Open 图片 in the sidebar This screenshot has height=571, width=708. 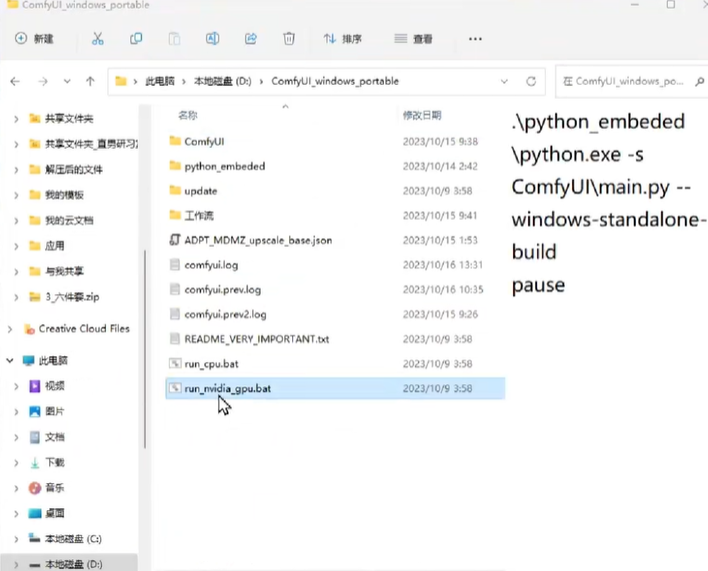click(x=55, y=412)
